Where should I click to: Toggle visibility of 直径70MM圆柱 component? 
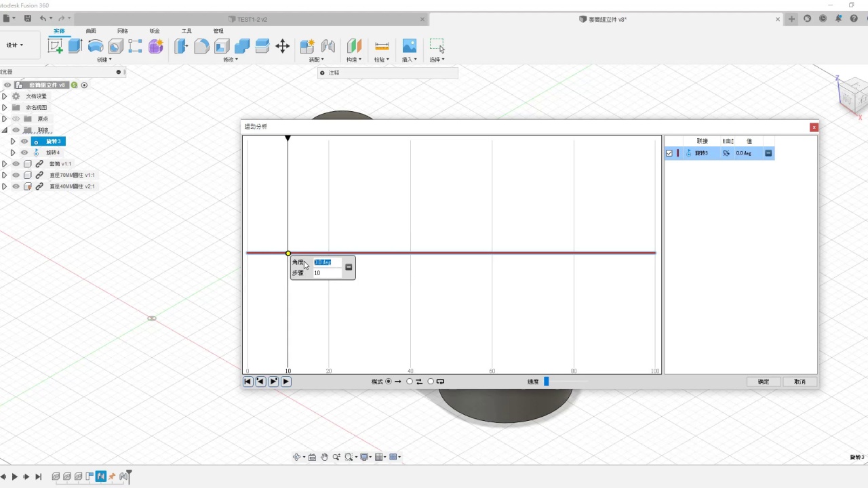16,175
